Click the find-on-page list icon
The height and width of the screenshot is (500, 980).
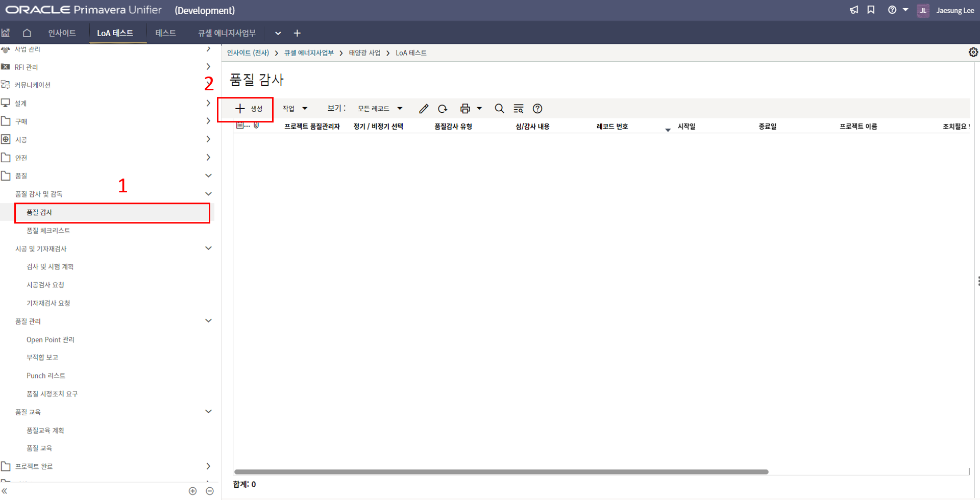coord(518,109)
